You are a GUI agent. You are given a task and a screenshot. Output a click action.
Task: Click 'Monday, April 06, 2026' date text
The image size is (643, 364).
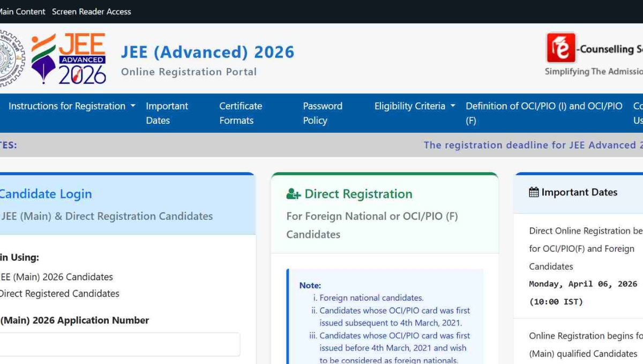pyautogui.click(x=583, y=284)
